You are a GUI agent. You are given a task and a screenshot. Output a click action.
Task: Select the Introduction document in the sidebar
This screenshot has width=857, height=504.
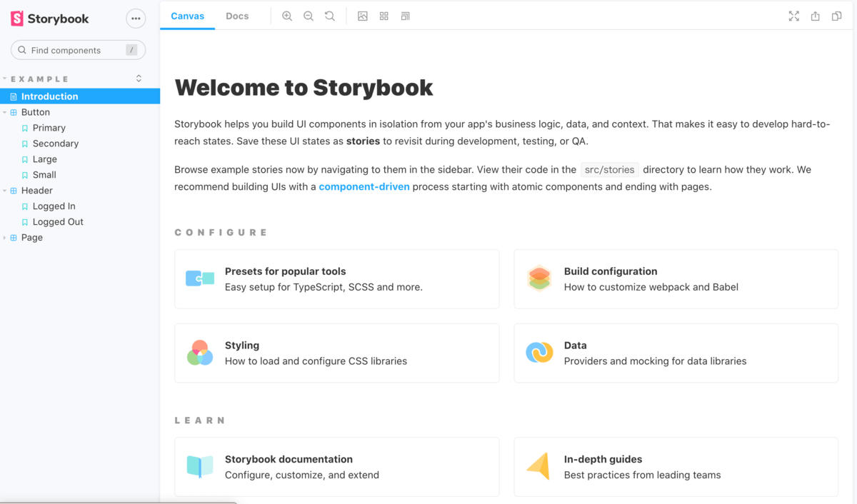[80, 96]
